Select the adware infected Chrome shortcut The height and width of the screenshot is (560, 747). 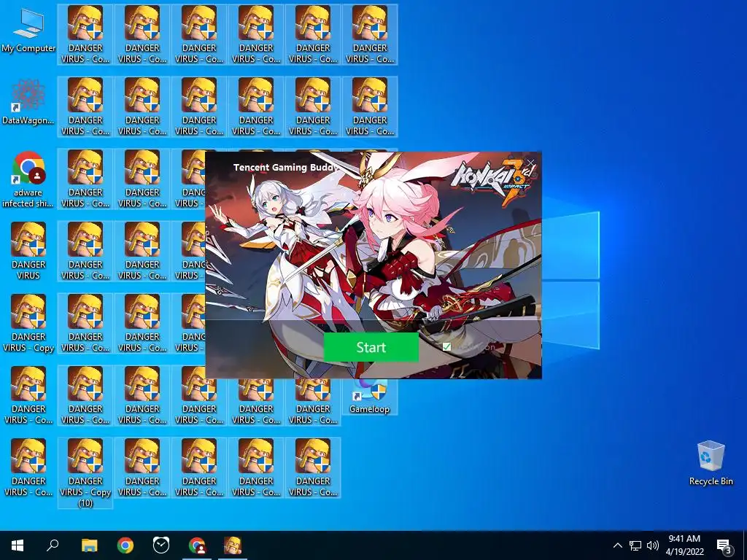(x=28, y=180)
